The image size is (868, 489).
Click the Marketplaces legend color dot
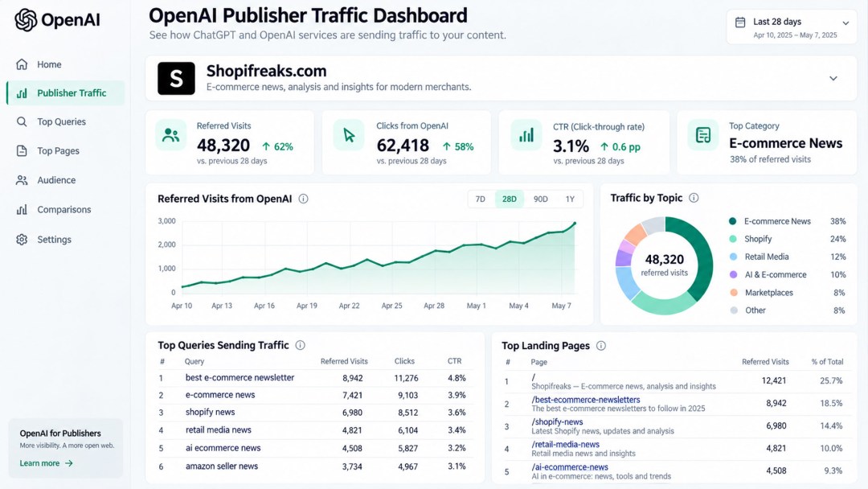click(733, 293)
